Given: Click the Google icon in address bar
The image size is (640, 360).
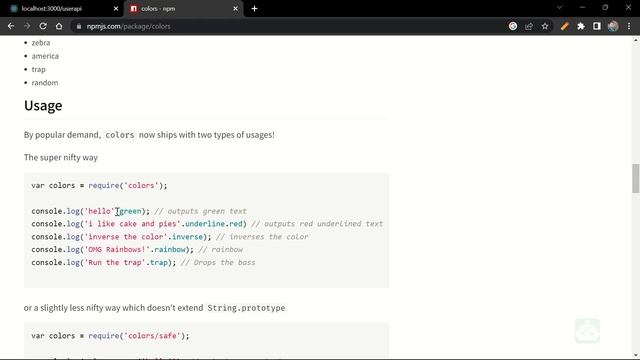Looking at the screenshot, I should 513,26.
